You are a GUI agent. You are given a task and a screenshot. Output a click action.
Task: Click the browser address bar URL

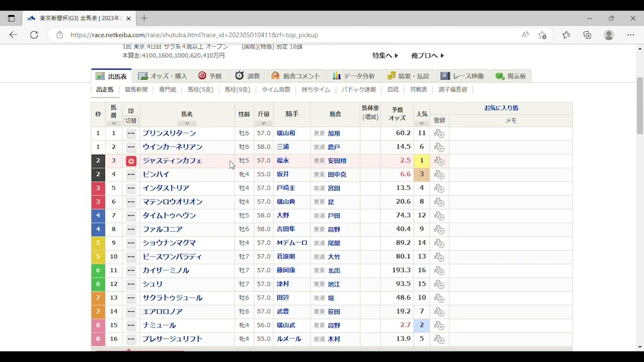(194, 35)
